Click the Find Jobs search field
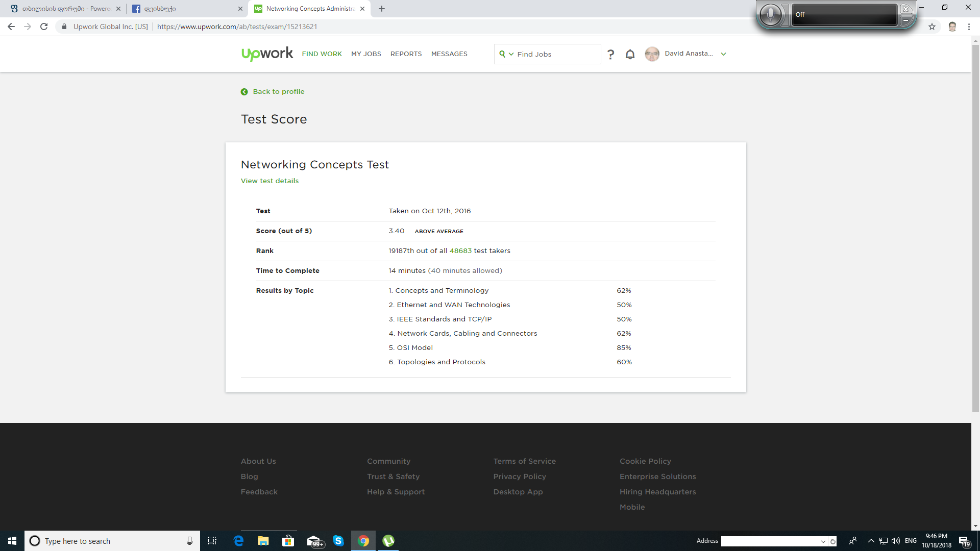The height and width of the screenshot is (551, 980). point(556,54)
